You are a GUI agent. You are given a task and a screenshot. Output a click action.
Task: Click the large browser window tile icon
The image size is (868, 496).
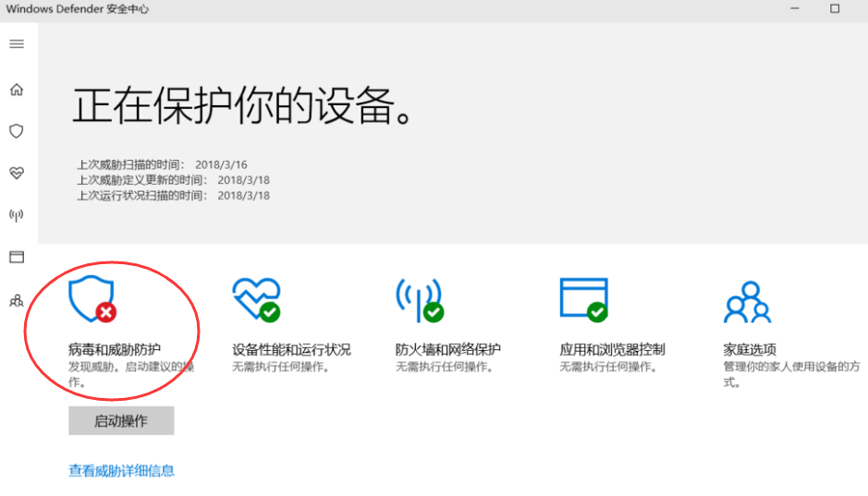tap(583, 300)
